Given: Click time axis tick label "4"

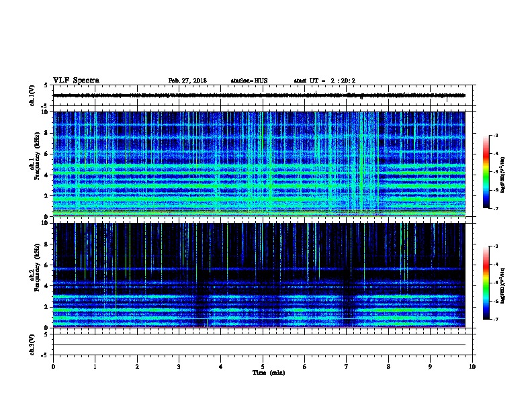Looking at the screenshot, I should click(221, 367).
